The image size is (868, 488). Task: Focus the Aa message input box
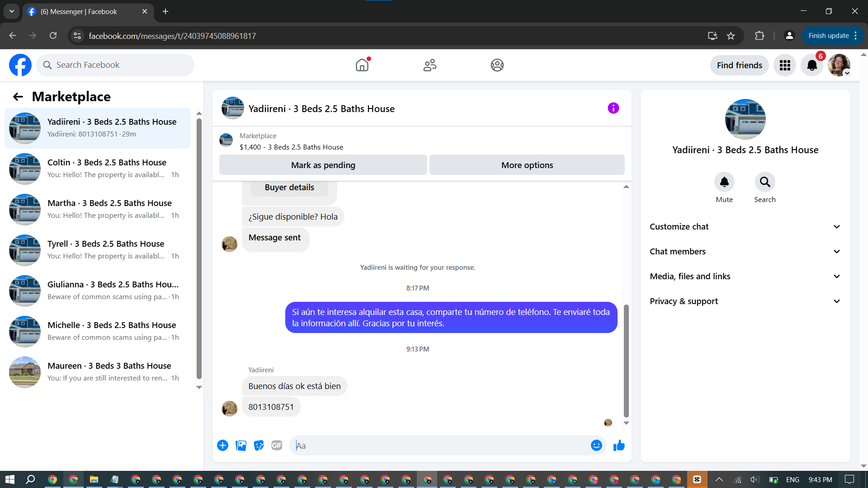[x=441, y=446]
